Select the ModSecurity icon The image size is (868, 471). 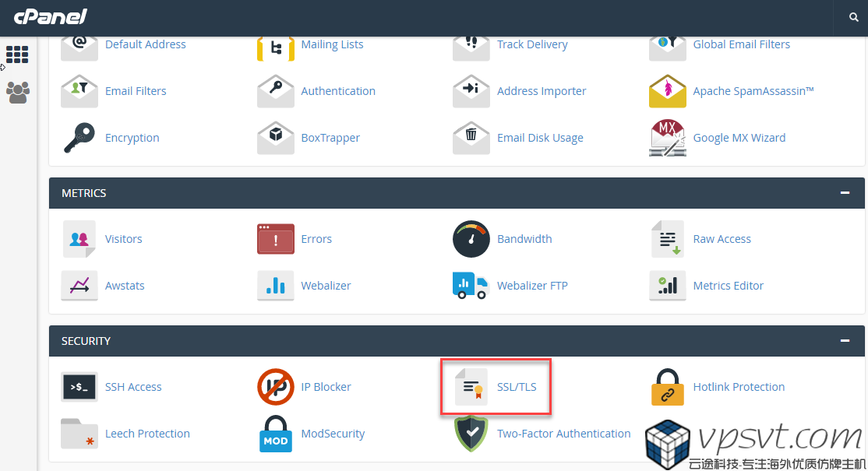click(275, 434)
